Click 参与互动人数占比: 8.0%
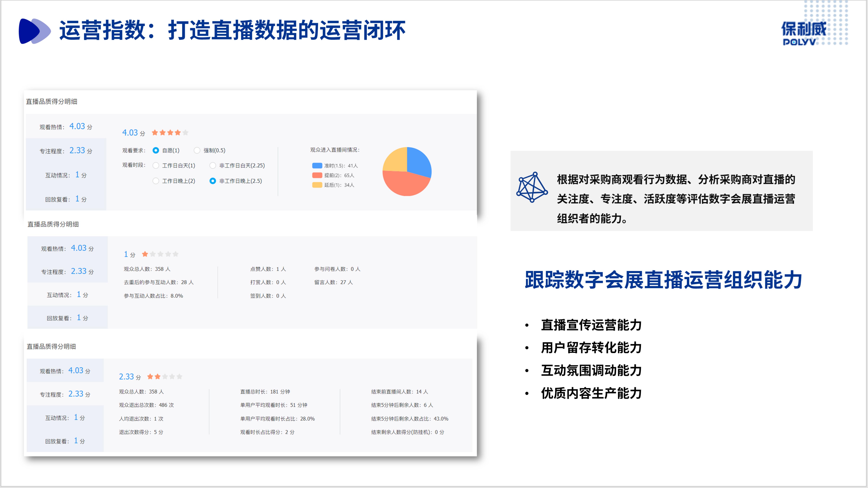Viewport: 868px width, 488px height. coord(153,296)
